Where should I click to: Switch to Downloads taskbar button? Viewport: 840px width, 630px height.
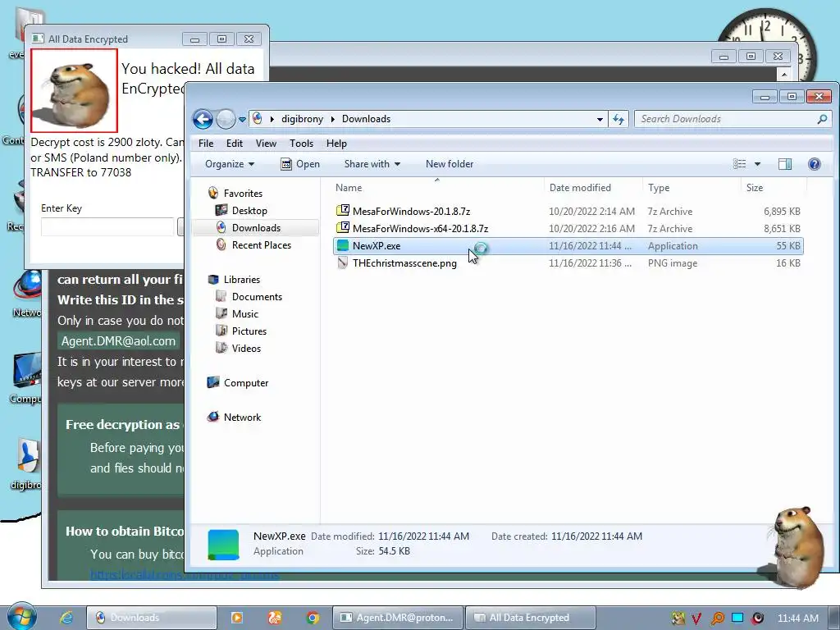click(x=152, y=618)
